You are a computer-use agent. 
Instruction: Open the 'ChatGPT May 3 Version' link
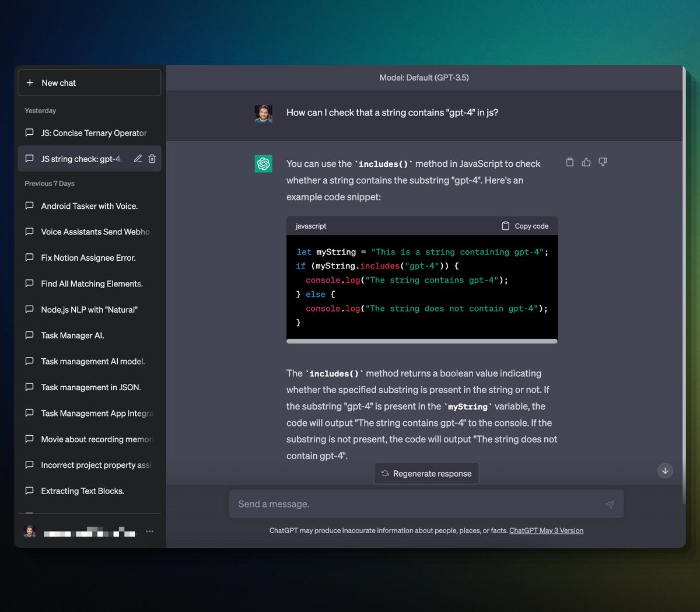tap(546, 530)
